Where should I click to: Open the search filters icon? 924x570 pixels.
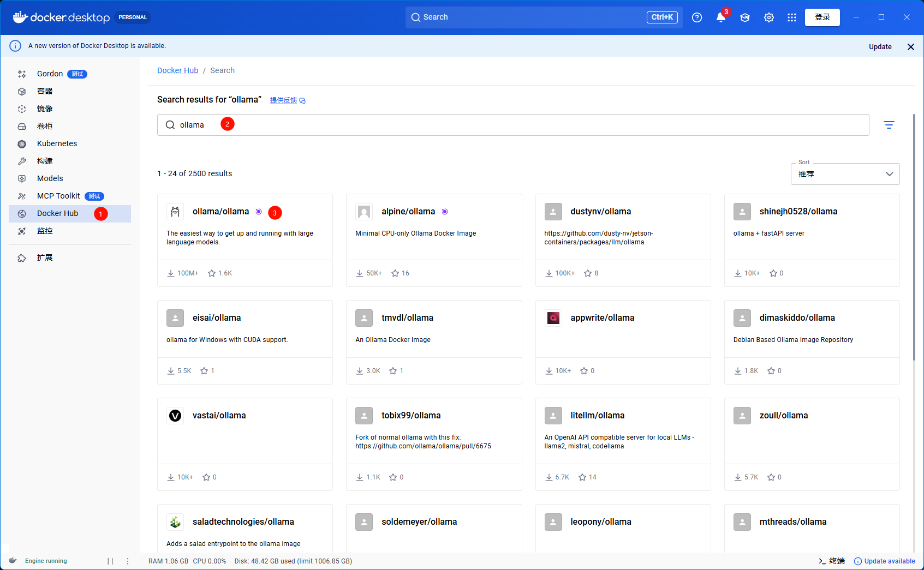889,125
